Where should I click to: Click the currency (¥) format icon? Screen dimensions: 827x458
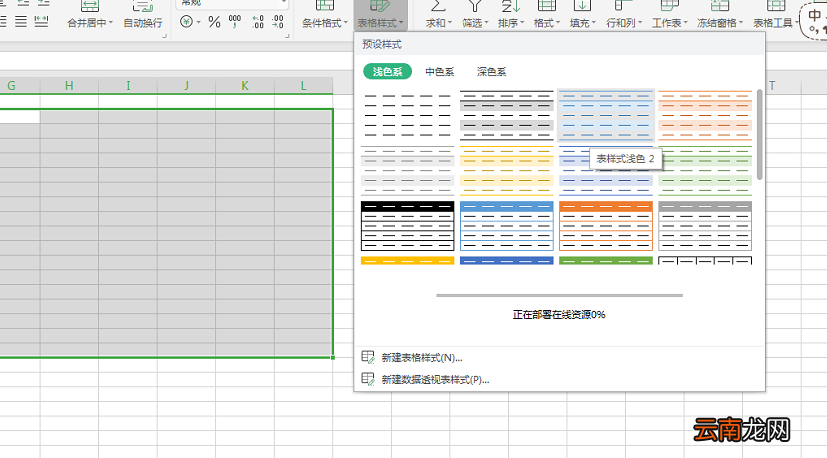tap(186, 22)
